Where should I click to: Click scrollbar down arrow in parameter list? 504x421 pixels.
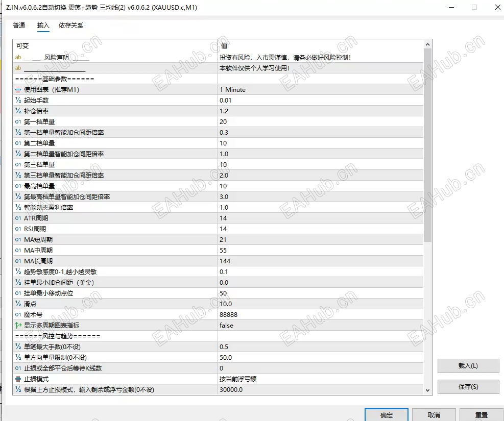[x=427, y=390]
